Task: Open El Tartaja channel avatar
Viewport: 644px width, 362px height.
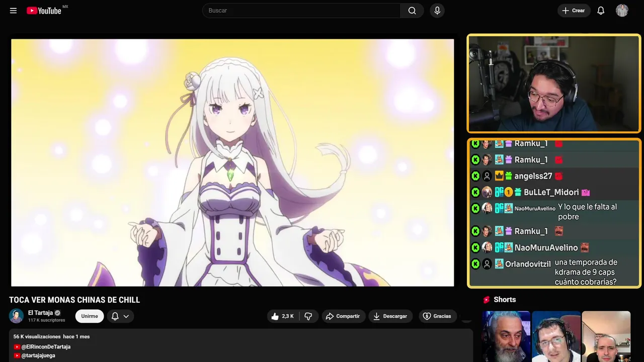Action: (17, 316)
